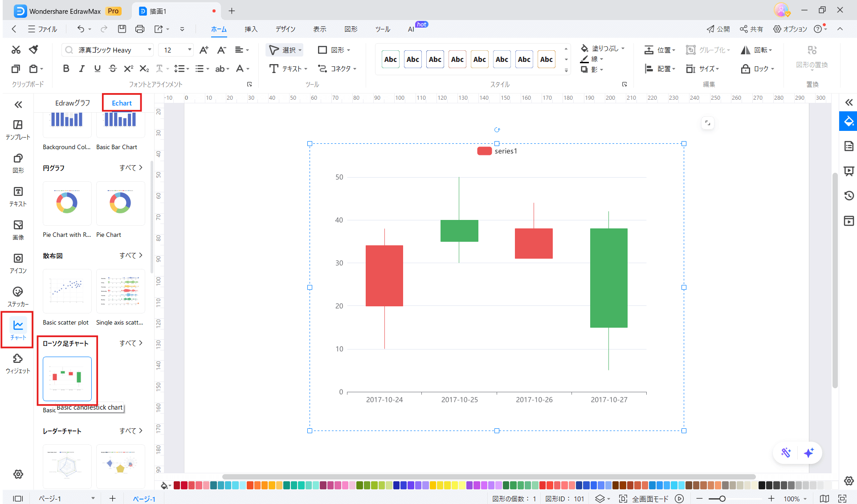Select the Pie Chart thumbnail

(x=120, y=203)
